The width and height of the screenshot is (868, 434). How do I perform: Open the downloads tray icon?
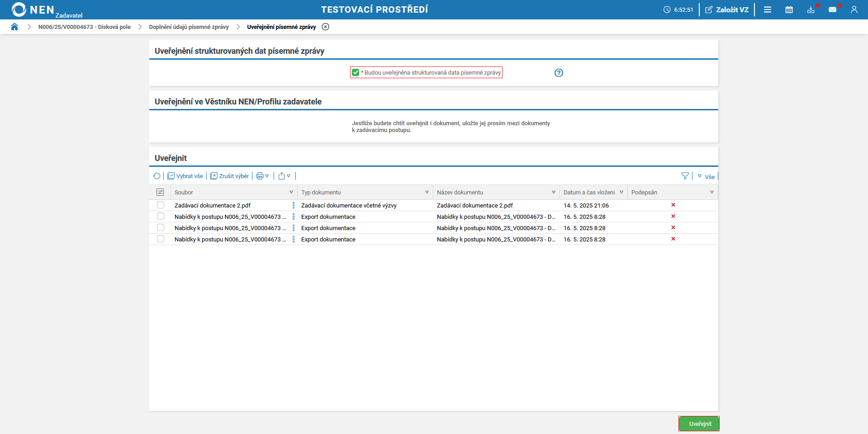(811, 9)
